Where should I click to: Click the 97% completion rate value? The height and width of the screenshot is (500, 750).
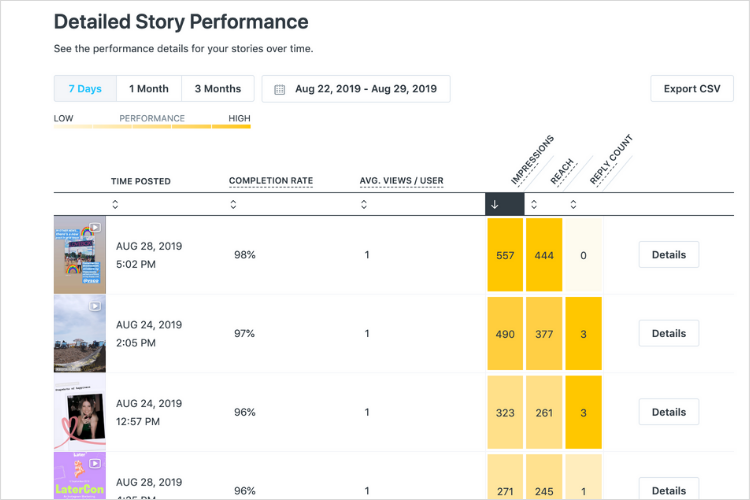244,333
